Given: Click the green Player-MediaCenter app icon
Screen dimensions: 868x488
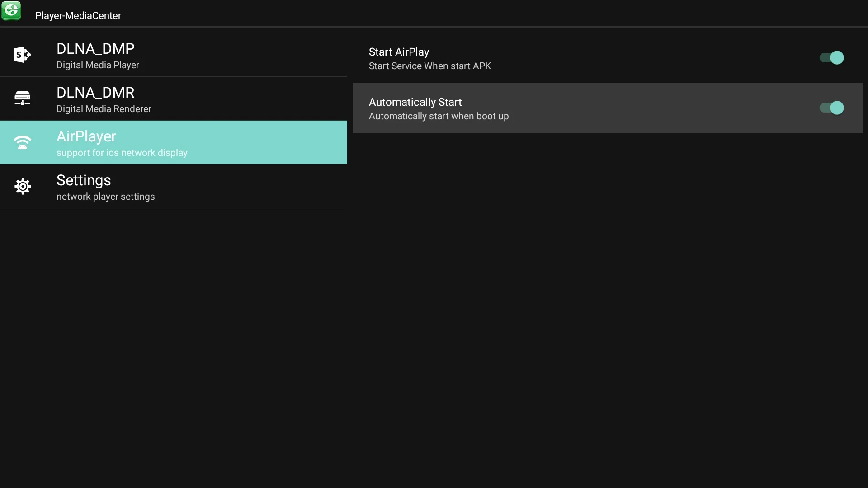Looking at the screenshot, I should [11, 11].
